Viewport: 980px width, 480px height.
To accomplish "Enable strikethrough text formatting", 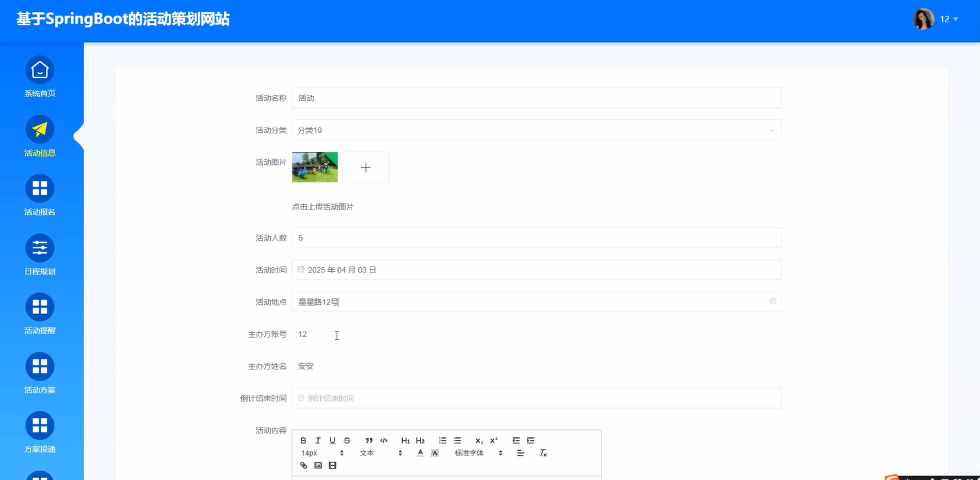I will coord(347,440).
